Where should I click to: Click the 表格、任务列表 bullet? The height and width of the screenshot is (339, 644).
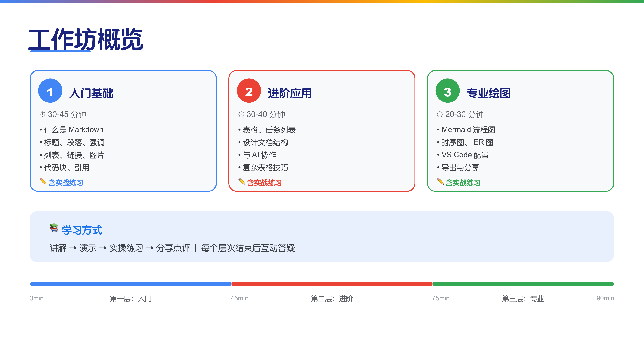267,130
